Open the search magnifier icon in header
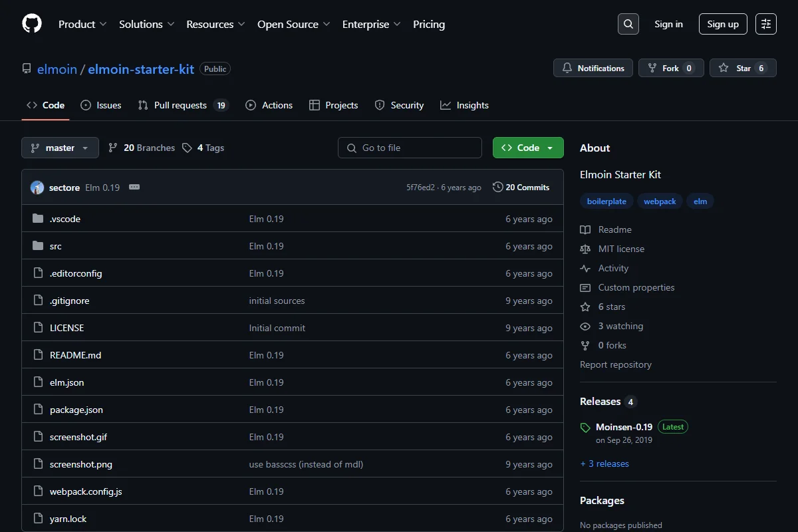This screenshot has width=798, height=532. [x=628, y=24]
